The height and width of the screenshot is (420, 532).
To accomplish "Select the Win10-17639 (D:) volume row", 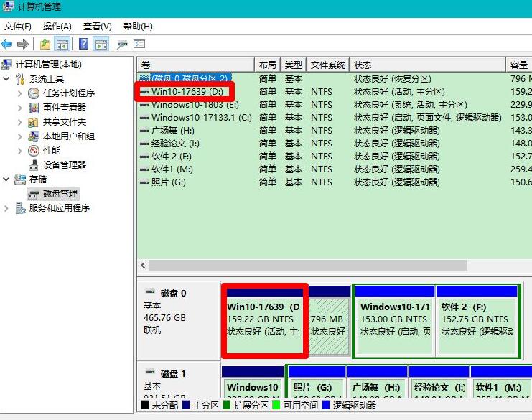I will tap(335, 92).
